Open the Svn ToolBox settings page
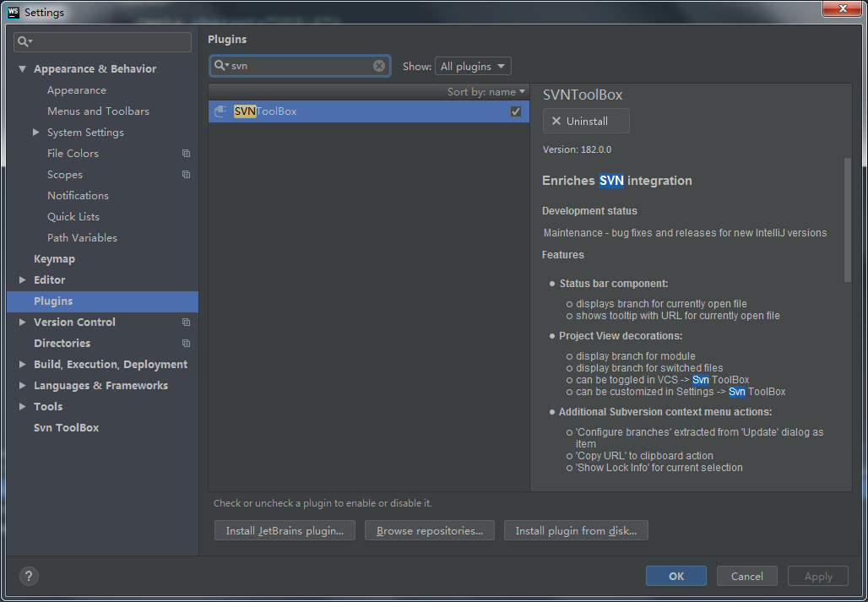 65,427
